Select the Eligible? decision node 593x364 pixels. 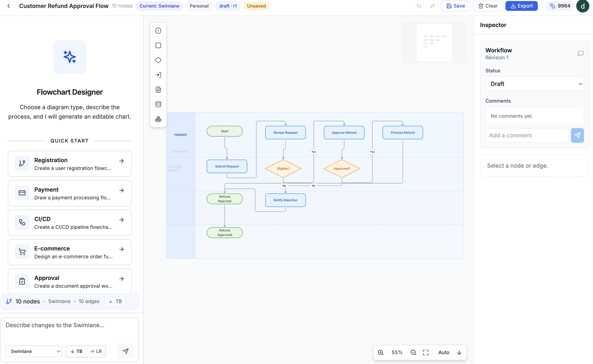(283, 169)
